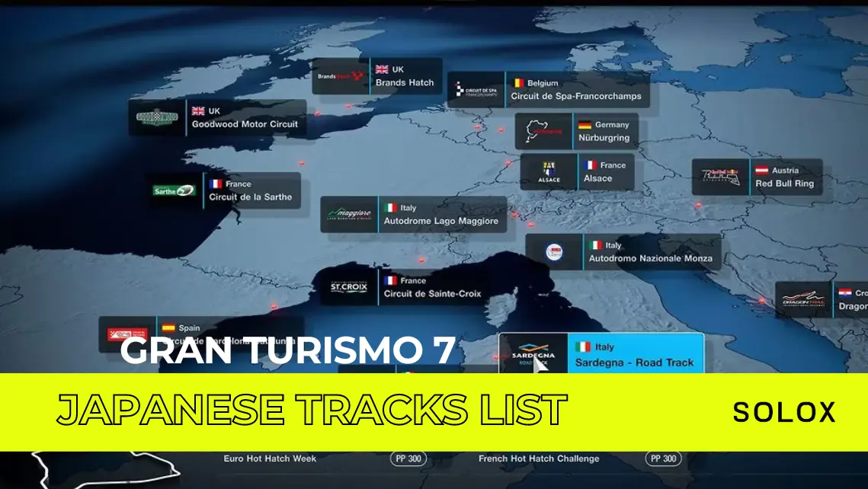Screen dimensions: 868x489
Task: Click the Nürburgring track outline logo
Action: 543,131
